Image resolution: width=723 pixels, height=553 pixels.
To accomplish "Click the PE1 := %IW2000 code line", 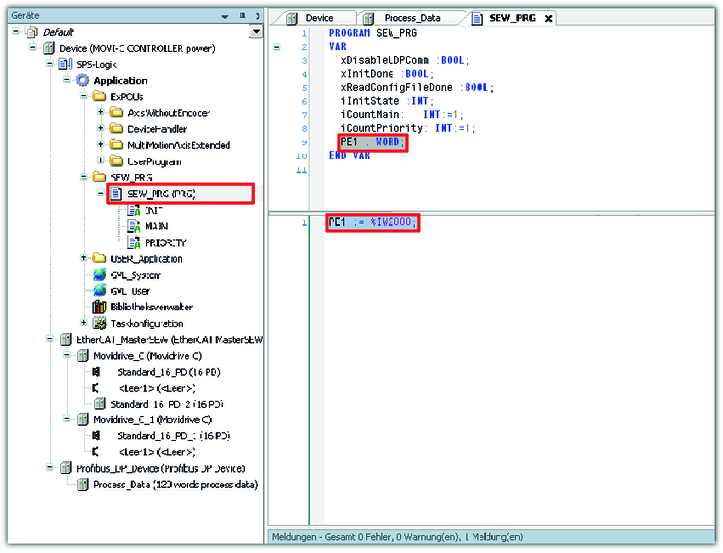I will click(372, 221).
